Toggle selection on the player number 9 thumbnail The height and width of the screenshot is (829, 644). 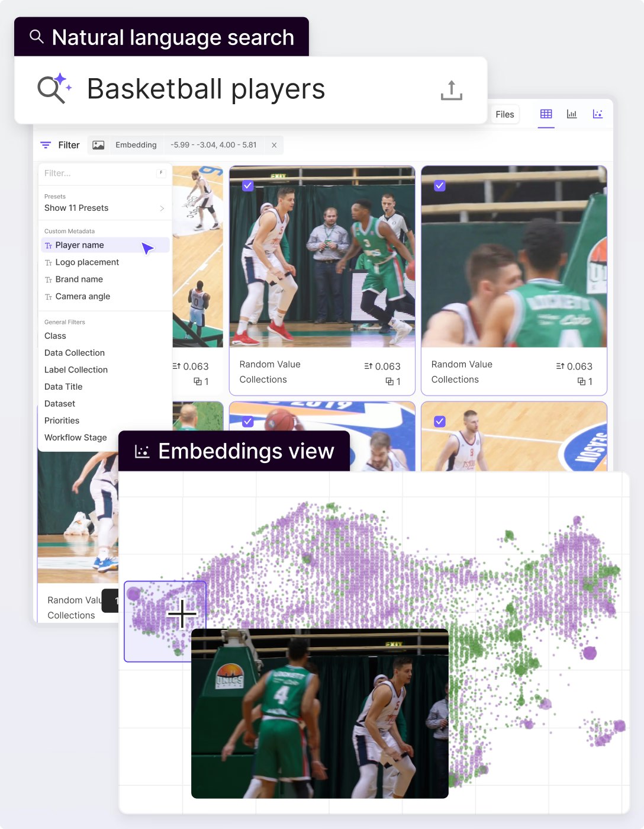[x=440, y=422]
